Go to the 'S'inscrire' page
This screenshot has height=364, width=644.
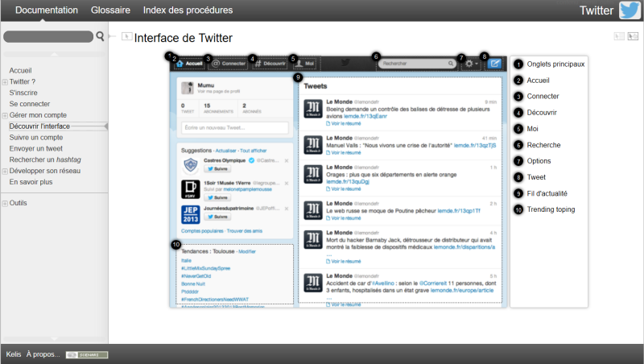coord(23,93)
